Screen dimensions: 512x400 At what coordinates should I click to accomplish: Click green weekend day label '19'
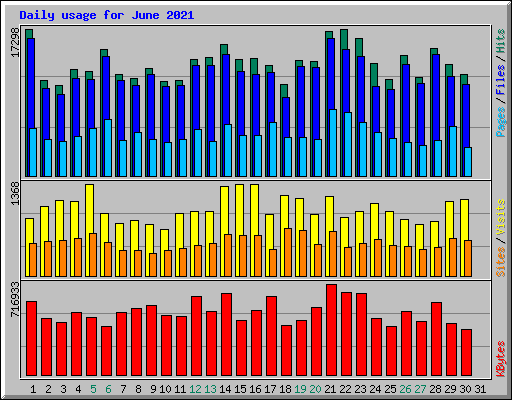point(300,389)
